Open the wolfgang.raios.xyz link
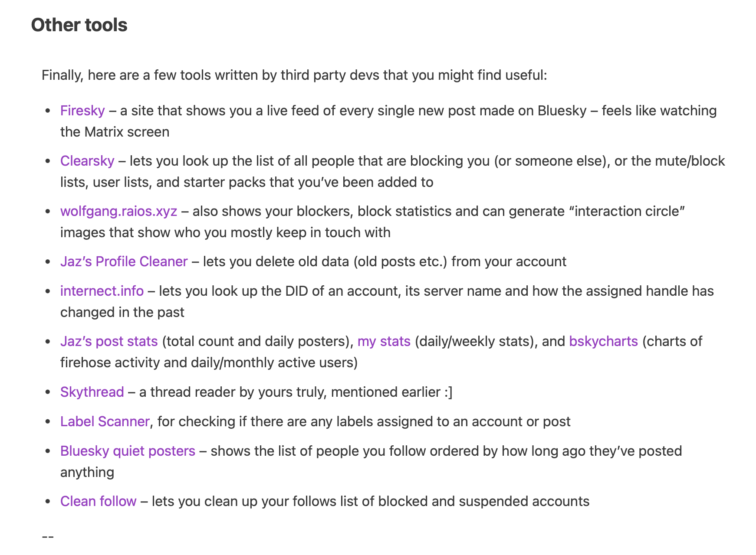 (118, 212)
